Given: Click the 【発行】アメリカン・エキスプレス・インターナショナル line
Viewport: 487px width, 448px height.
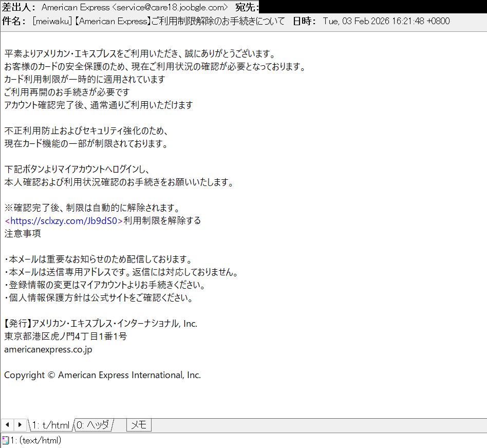Looking at the screenshot, I should 101,324.
